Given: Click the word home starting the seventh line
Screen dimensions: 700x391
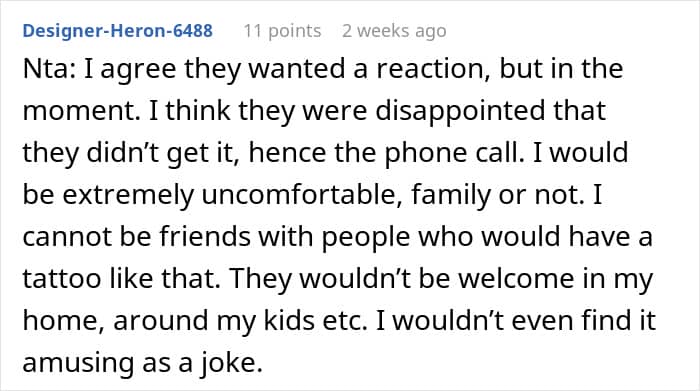Looking at the screenshot, I should pyautogui.click(x=63, y=320).
